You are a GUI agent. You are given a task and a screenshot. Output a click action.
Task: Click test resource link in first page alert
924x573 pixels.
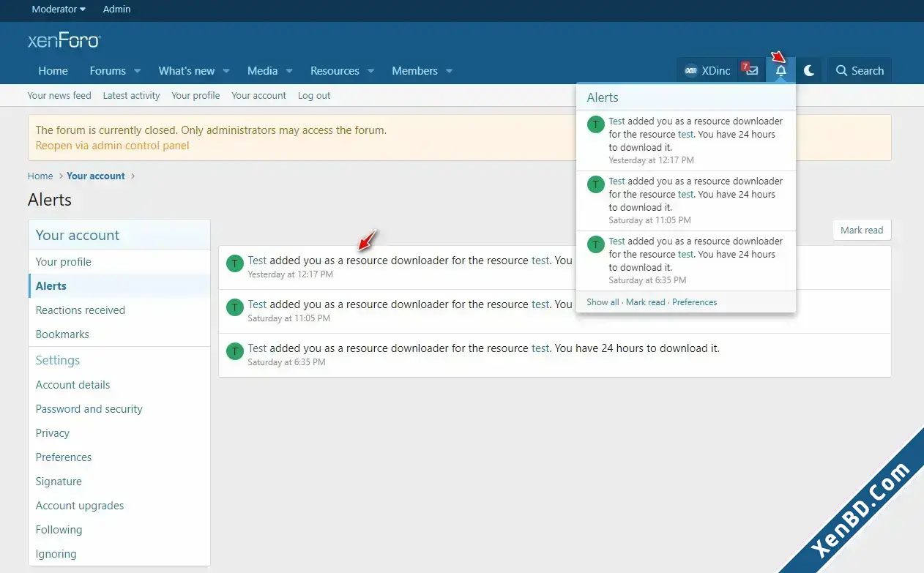pyautogui.click(x=540, y=261)
